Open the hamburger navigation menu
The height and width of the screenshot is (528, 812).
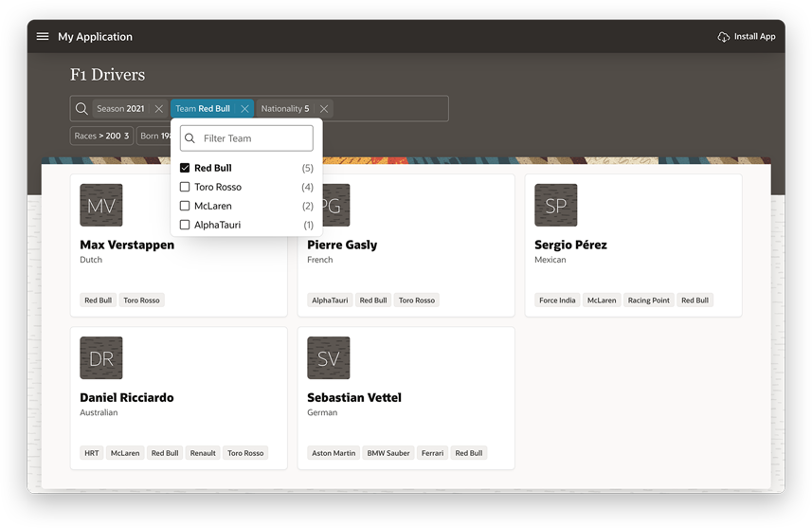43,36
